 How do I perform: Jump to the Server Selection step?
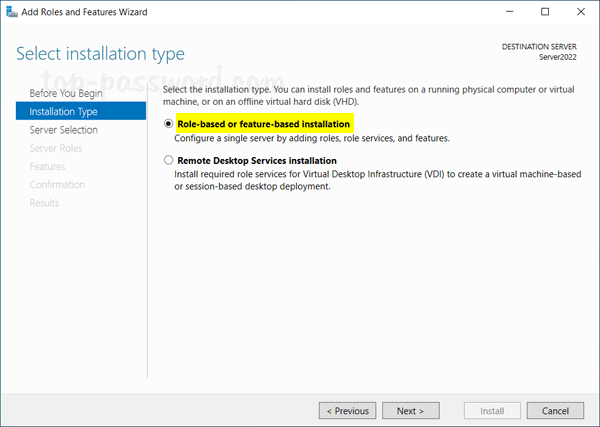64,130
